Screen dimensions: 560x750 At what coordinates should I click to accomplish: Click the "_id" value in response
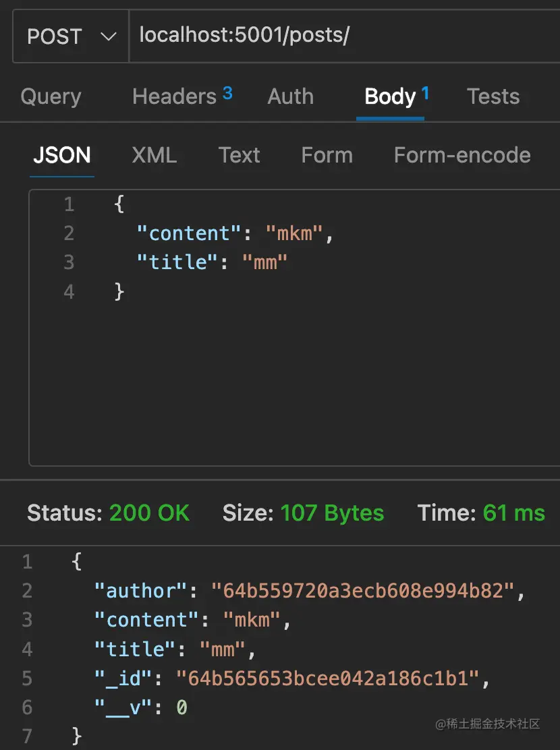[328, 678]
